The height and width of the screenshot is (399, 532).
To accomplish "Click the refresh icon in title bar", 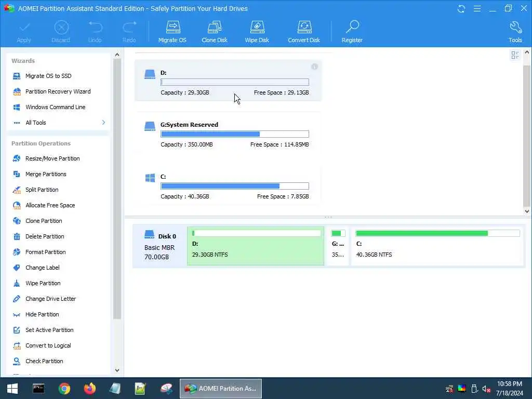I will 461,8.
